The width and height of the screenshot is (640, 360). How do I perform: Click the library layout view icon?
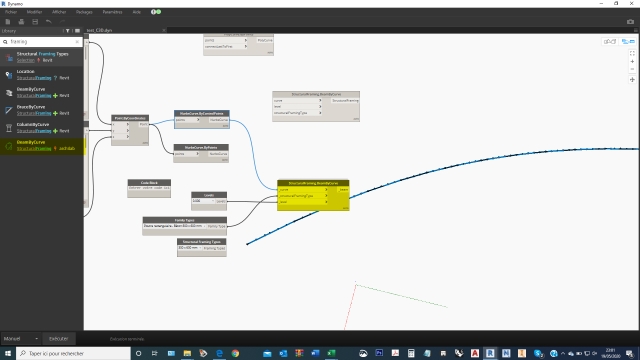[x=77, y=31]
